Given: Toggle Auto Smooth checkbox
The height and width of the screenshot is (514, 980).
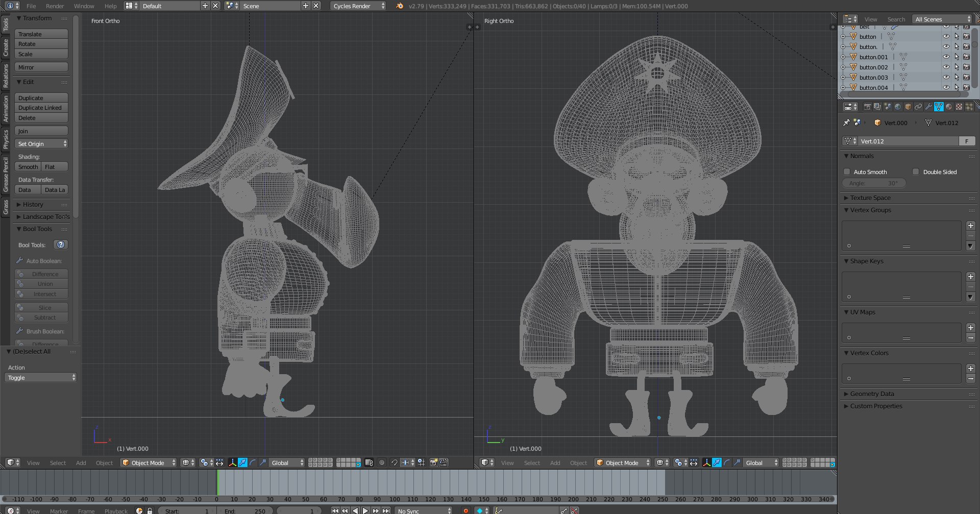Looking at the screenshot, I should (x=847, y=172).
